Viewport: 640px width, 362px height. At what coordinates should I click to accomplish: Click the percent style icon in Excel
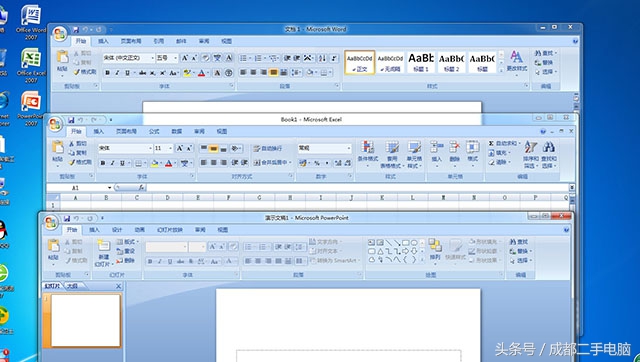tap(317, 163)
